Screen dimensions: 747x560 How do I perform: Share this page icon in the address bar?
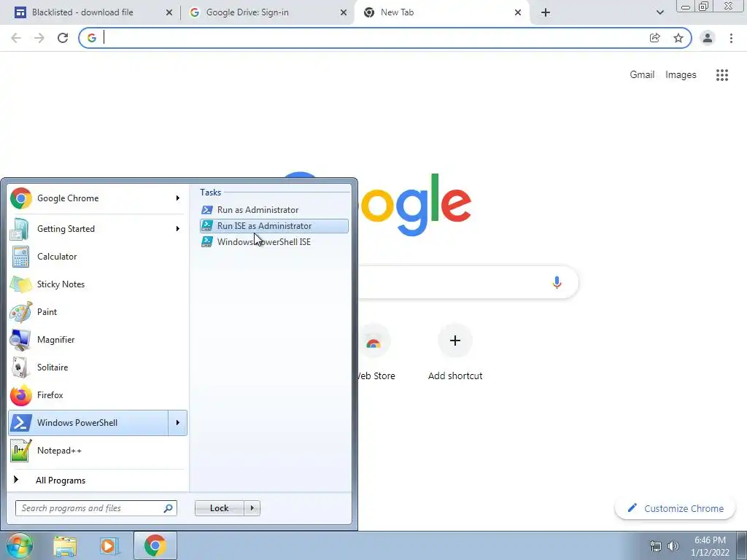click(655, 38)
